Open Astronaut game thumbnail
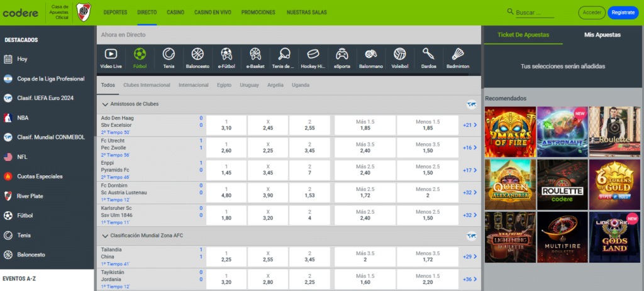This screenshot has height=291, width=644. click(563, 132)
